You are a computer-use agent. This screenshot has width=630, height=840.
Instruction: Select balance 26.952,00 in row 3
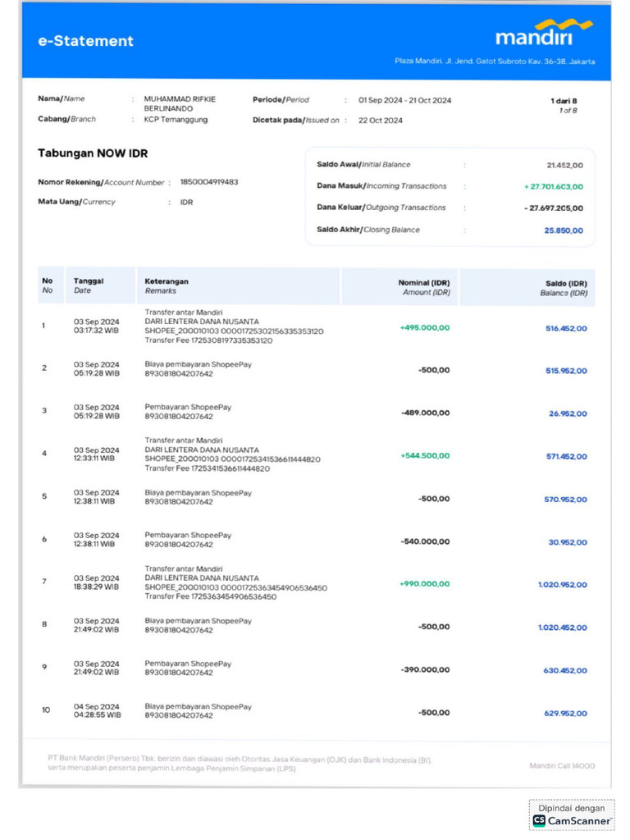568,413
